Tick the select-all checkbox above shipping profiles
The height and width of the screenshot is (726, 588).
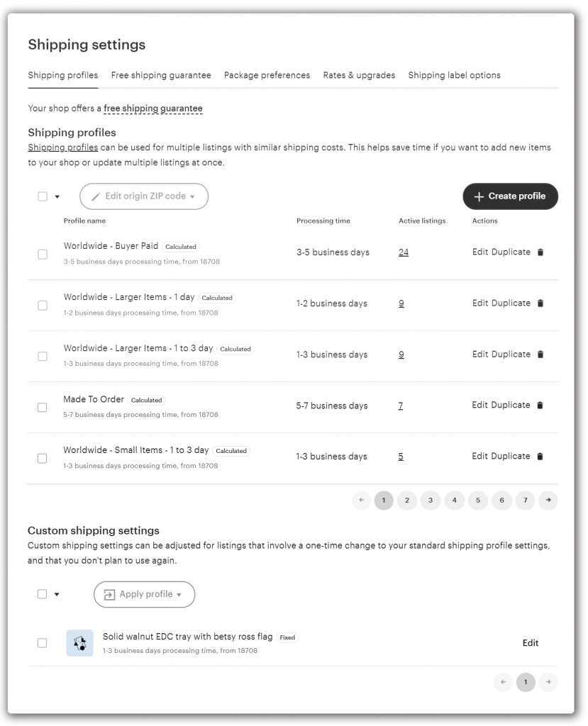click(x=42, y=196)
